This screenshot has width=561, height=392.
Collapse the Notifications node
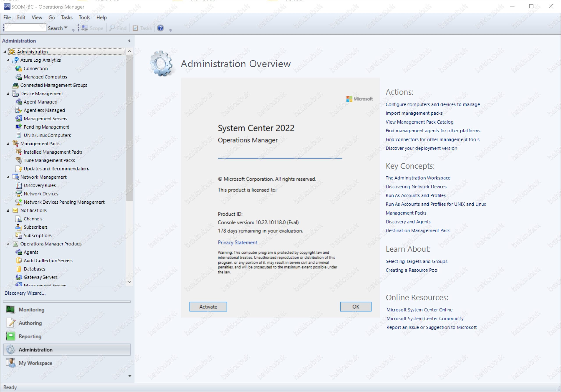pos(8,210)
